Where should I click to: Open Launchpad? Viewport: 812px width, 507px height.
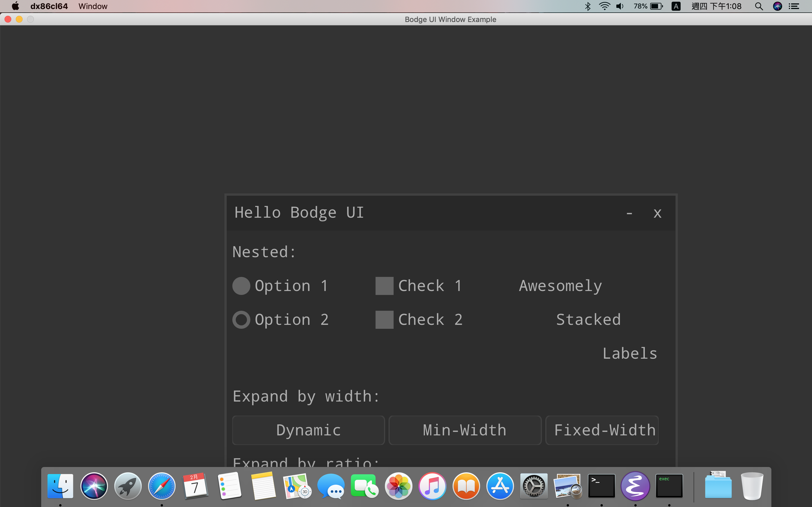tap(128, 486)
